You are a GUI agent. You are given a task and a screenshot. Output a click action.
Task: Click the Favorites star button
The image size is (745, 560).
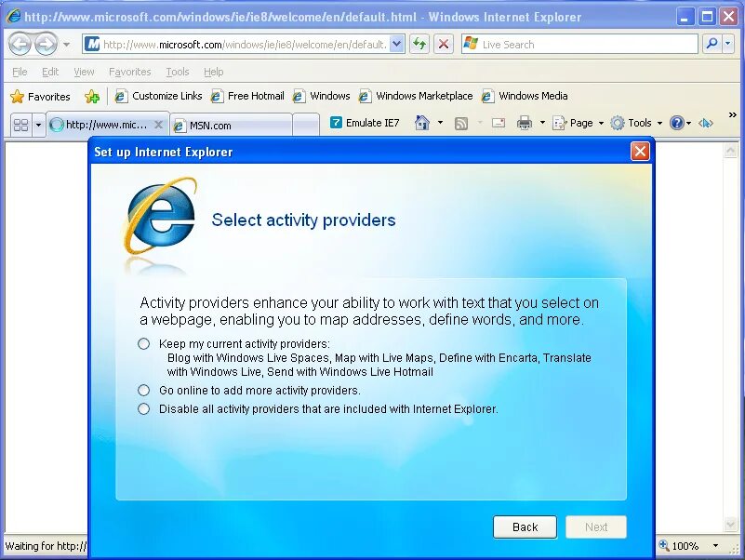[40, 97]
